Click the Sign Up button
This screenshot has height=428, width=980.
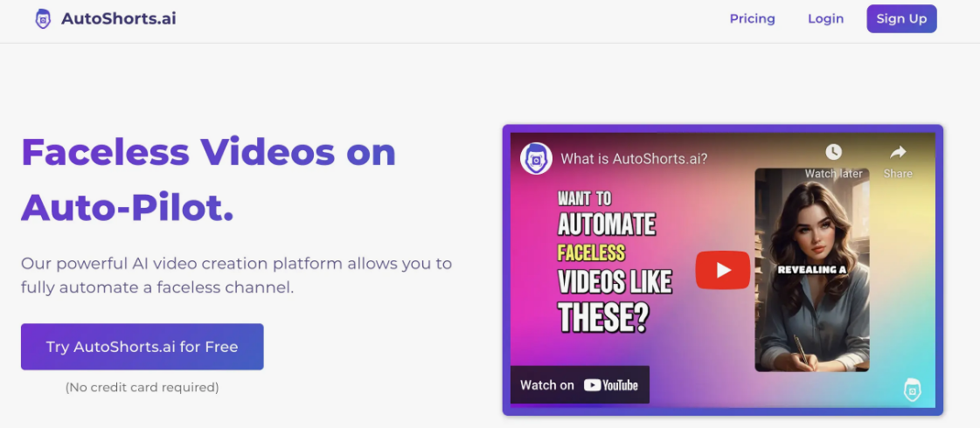click(x=901, y=18)
